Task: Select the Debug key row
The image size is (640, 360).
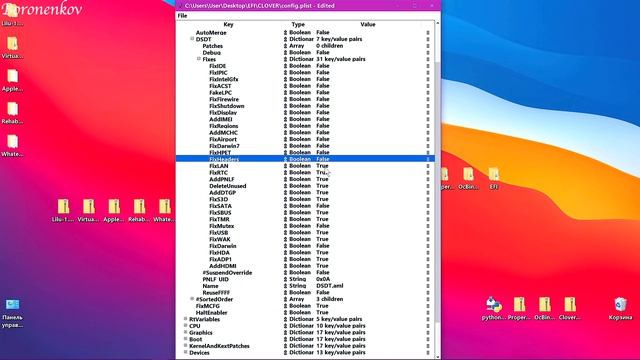Action: (x=211, y=53)
